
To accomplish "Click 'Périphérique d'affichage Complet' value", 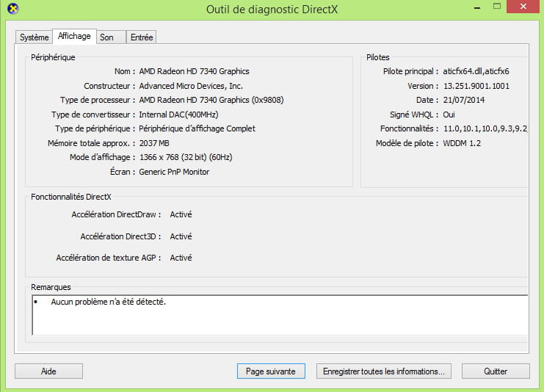I will coord(197,128).
